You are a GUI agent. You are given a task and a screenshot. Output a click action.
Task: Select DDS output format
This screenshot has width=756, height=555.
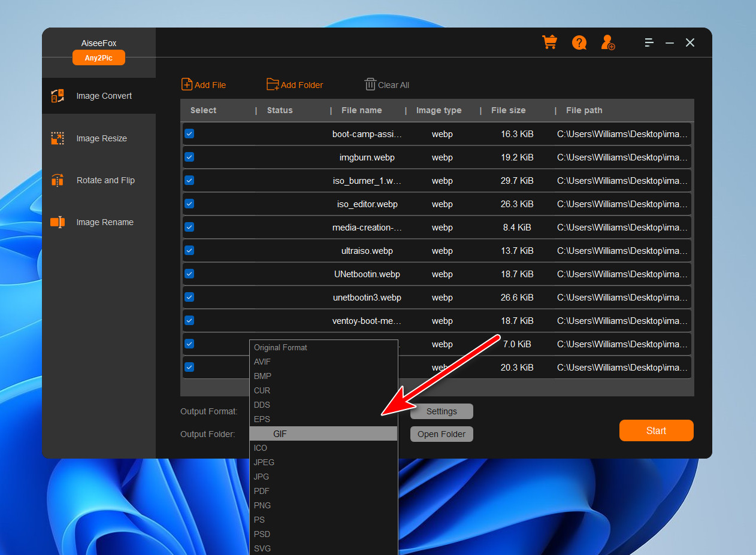[x=323, y=405]
